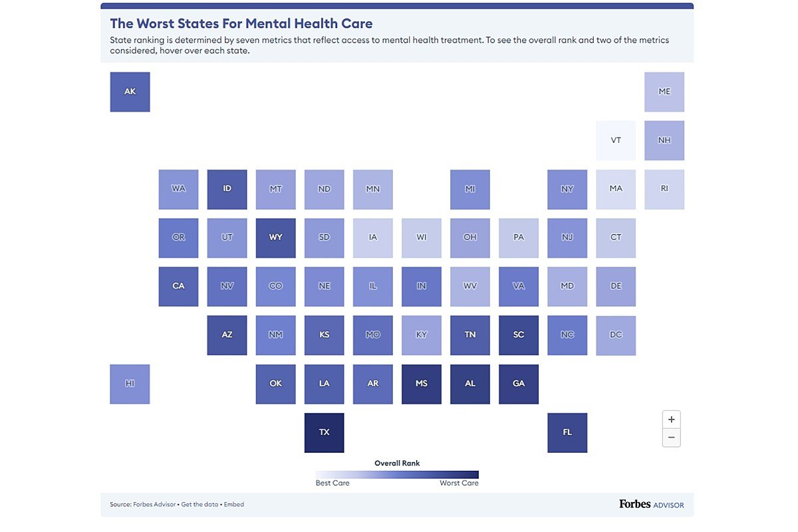Open the Get the data link
The image size is (798, 532).
pyautogui.click(x=199, y=505)
